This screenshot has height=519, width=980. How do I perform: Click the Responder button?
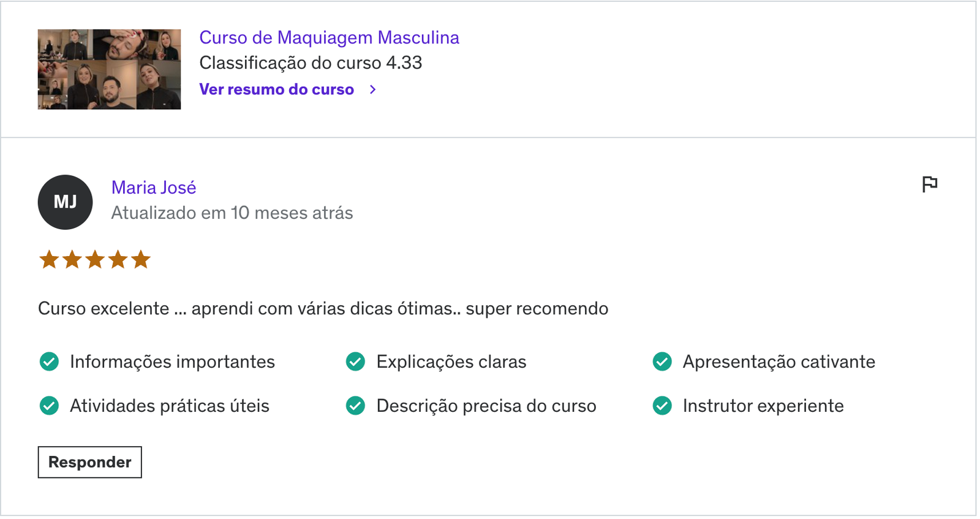(90, 462)
